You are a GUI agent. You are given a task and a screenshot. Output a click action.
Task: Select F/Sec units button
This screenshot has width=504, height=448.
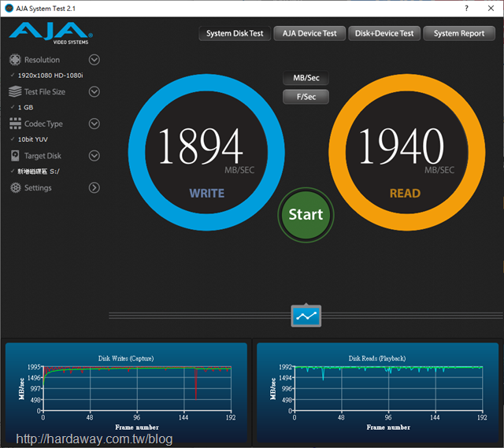[x=306, y=97]
